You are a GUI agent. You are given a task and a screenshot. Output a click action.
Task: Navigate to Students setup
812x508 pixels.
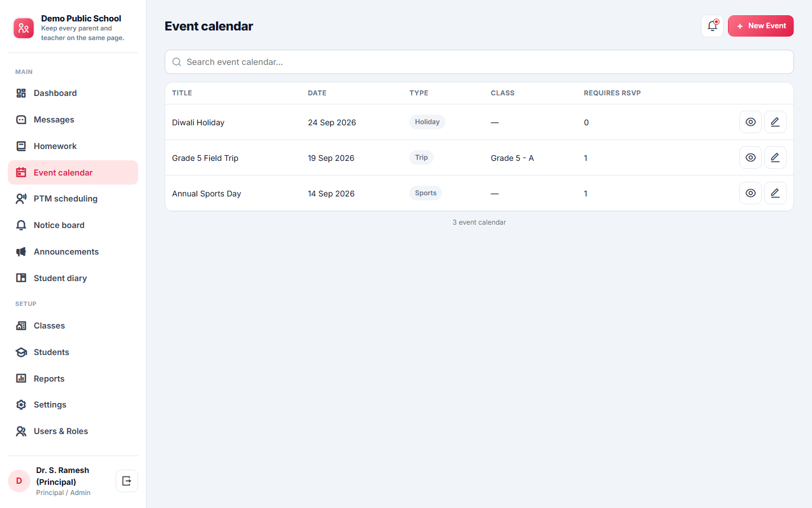[x=73, y=352]
